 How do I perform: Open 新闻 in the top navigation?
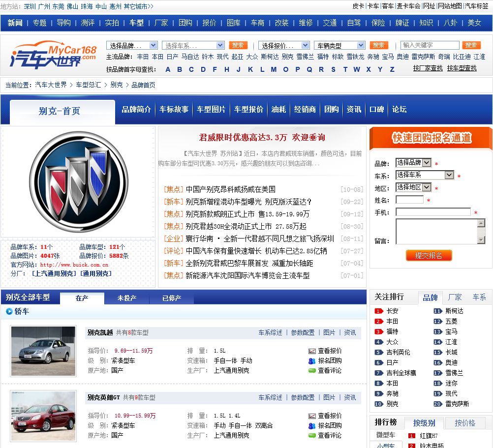click(x=15, y=23)
